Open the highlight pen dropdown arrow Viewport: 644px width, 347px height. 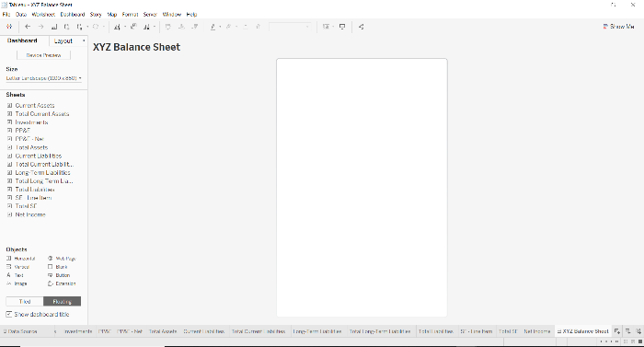[x=220, y=27]
